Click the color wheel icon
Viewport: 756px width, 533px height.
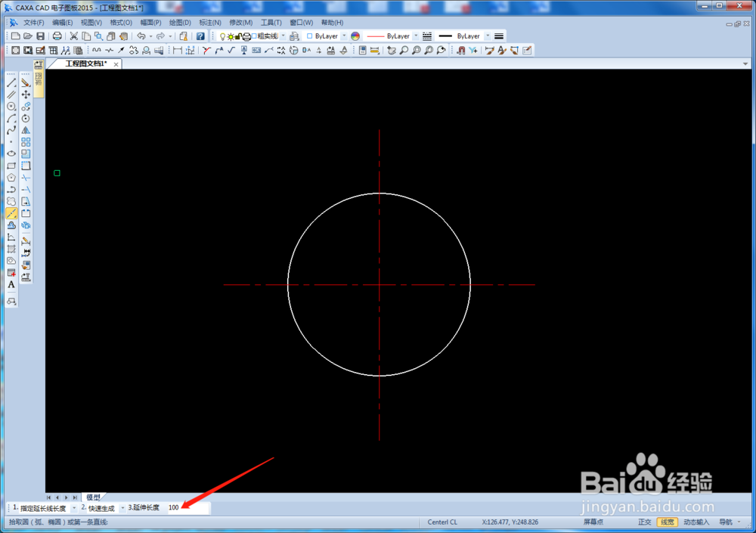355,36
